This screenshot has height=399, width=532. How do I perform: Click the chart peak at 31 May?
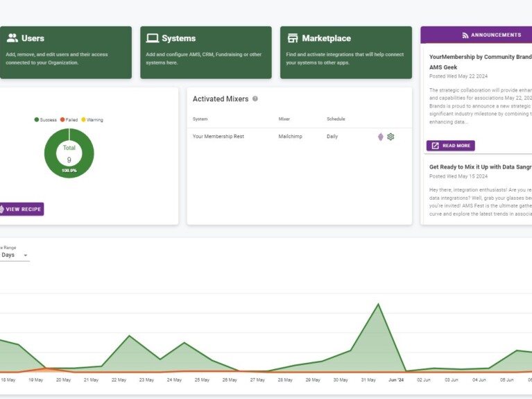(x=378, y=304)
